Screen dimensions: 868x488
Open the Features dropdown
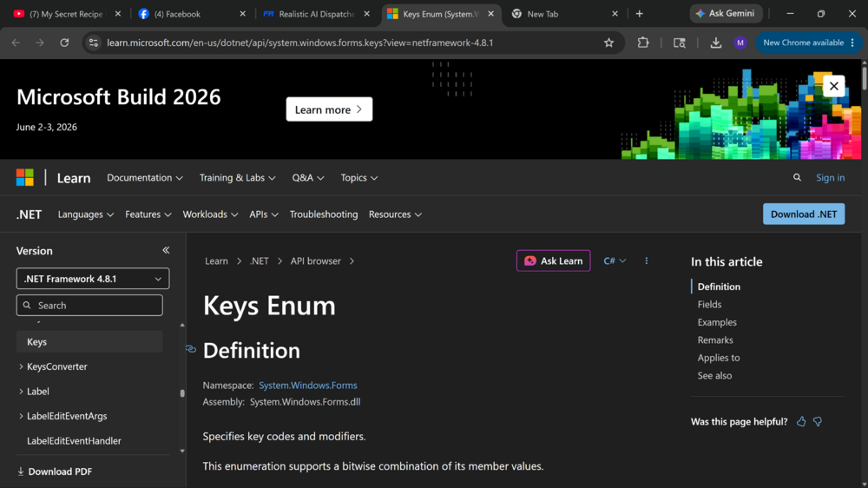pyautogui.click(x=148, y=214)
